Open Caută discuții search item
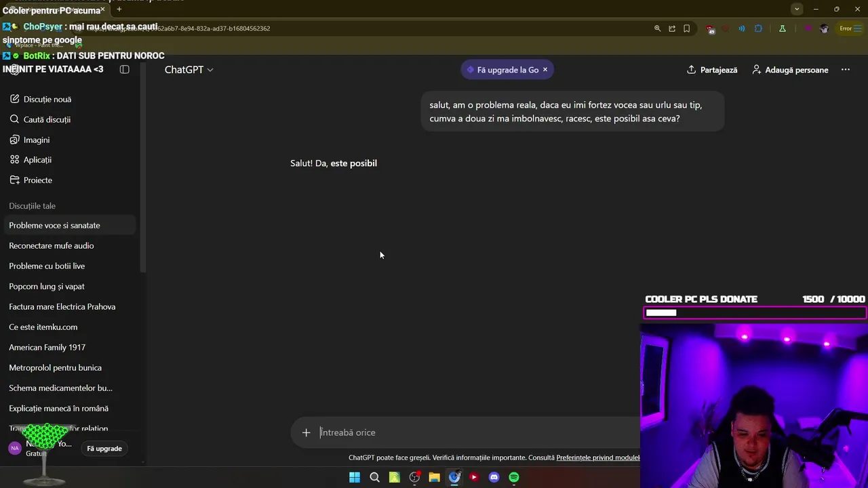 (41, 119)
